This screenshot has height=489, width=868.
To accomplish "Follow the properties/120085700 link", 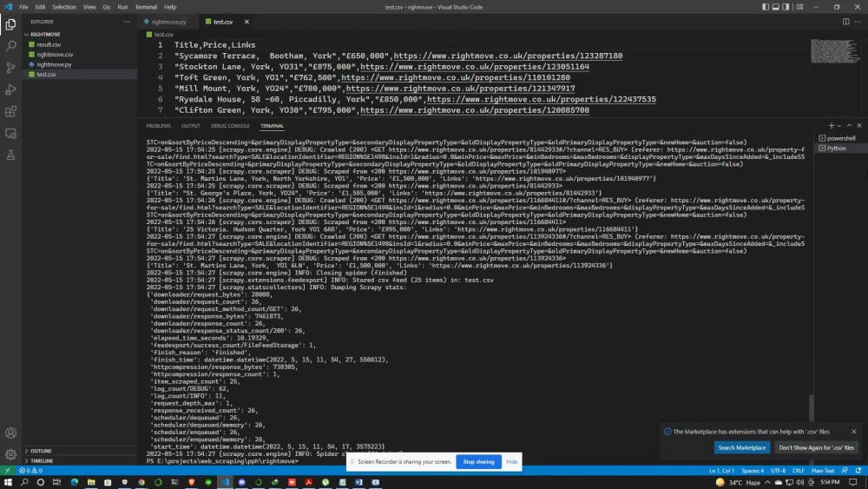I will [x=475, y=110].
